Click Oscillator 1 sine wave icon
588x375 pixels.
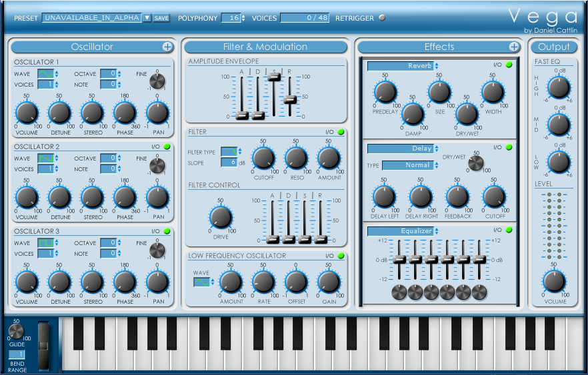click(45, 74)
